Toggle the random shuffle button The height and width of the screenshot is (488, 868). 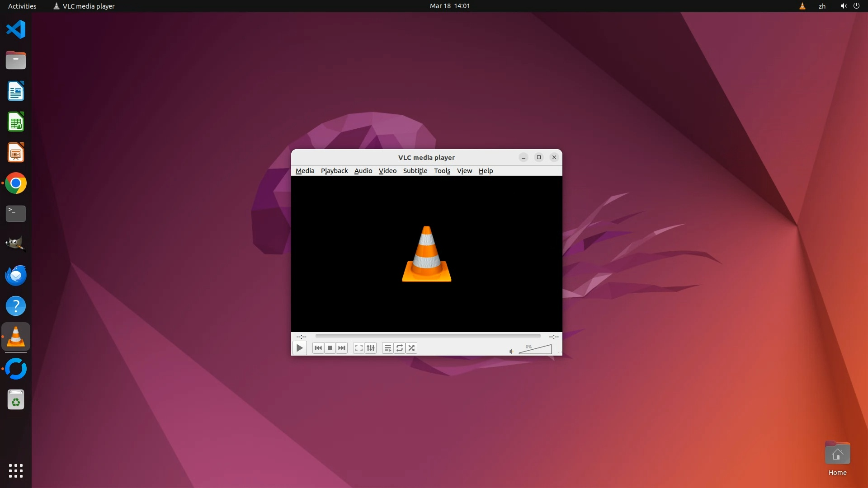tap(411, 348)
